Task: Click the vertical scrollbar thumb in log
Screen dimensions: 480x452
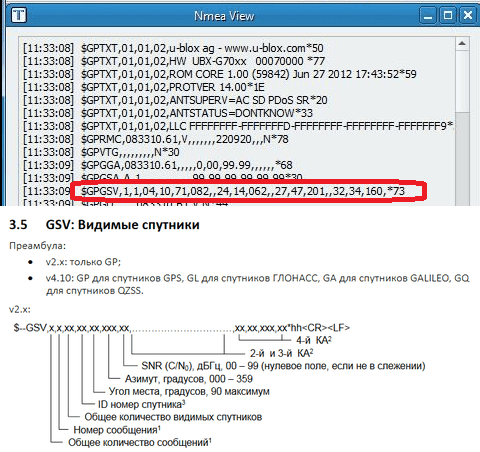Action: 462,81
